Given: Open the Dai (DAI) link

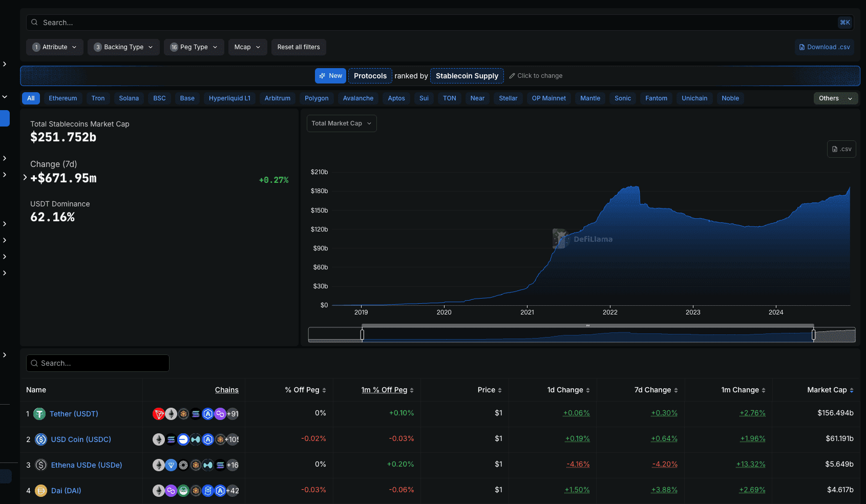Looking at the screenshot, I should 66,491.
